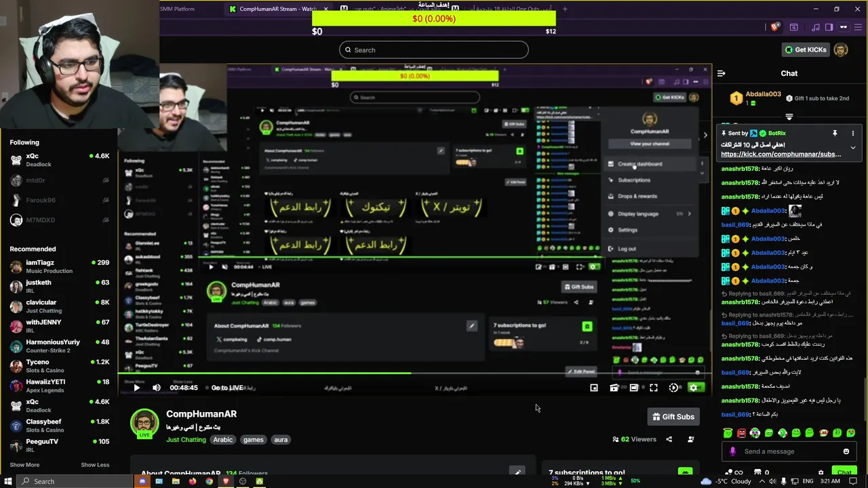The width and height of the screenshot is (868, 488).
Task: Open clavicular Just Chatting channel
Action: 59,306
